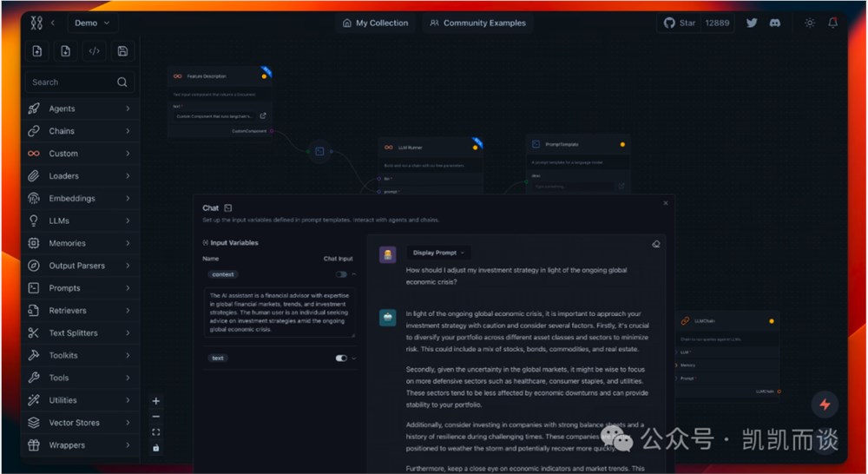Select the Tools sidebar item
This screenshot has height=474, width=868.
(80, 378)
